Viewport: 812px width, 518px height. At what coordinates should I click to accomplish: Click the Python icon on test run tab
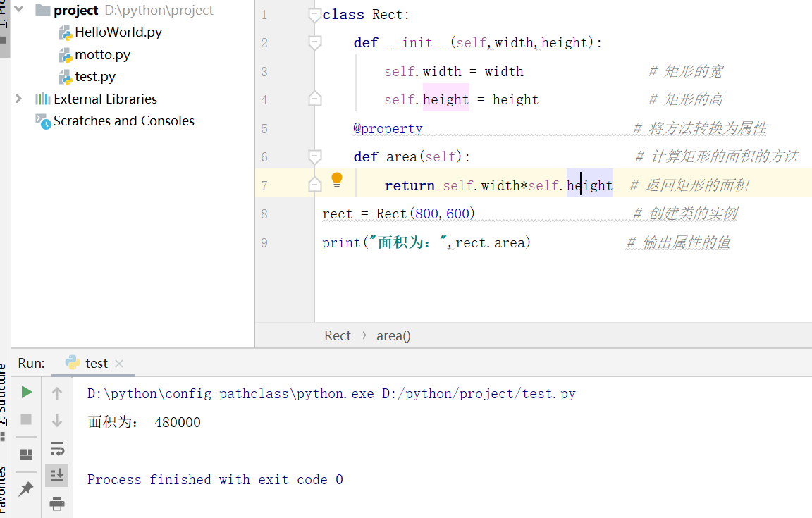(73, 362)
